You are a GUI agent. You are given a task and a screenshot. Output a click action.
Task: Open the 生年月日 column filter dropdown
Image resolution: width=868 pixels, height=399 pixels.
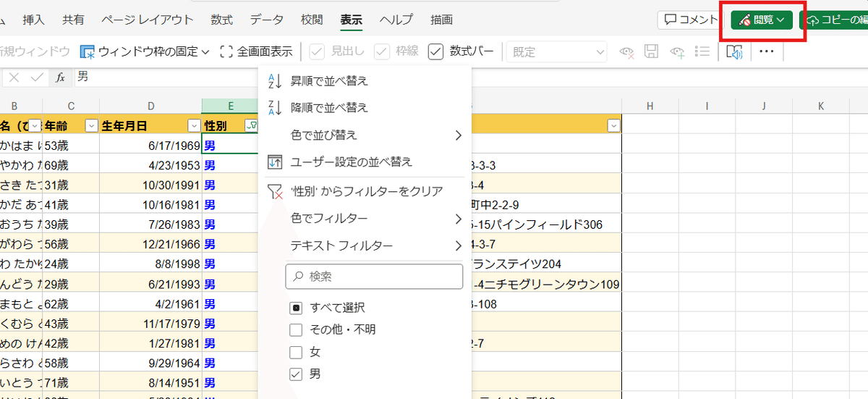[194, 125]
